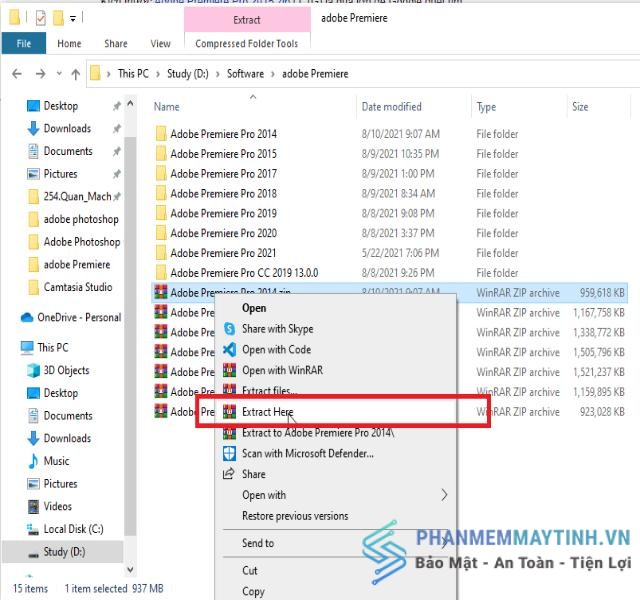Choose Restore previous versions
The image size is (640, 600).
pyautogui.click(x=295, y=516)
